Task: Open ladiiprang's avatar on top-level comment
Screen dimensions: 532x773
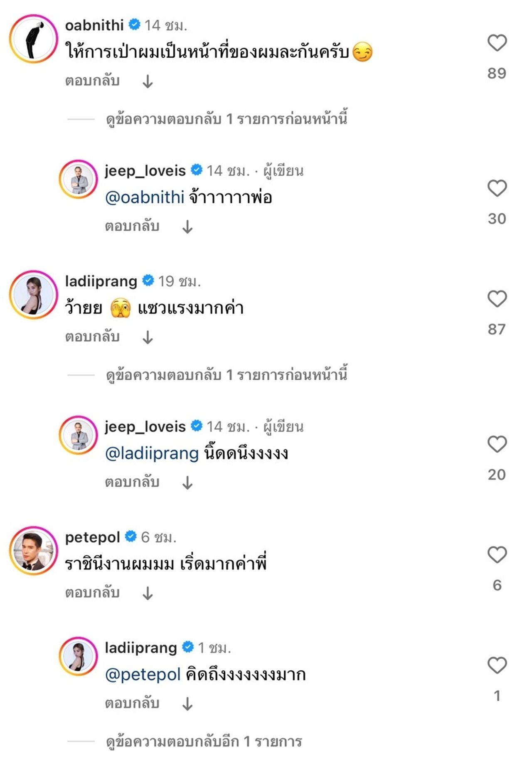Action: coord(34,295)
